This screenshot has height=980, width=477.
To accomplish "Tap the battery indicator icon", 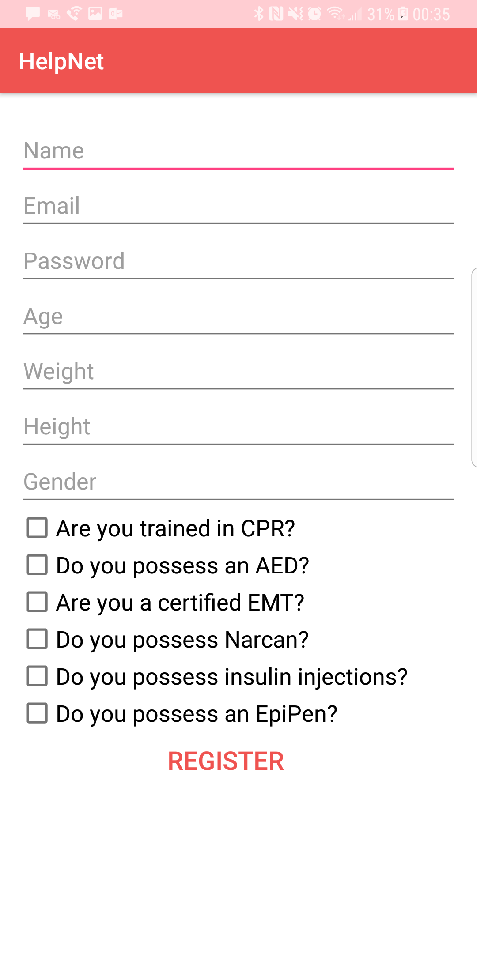I will pos(403,14).
